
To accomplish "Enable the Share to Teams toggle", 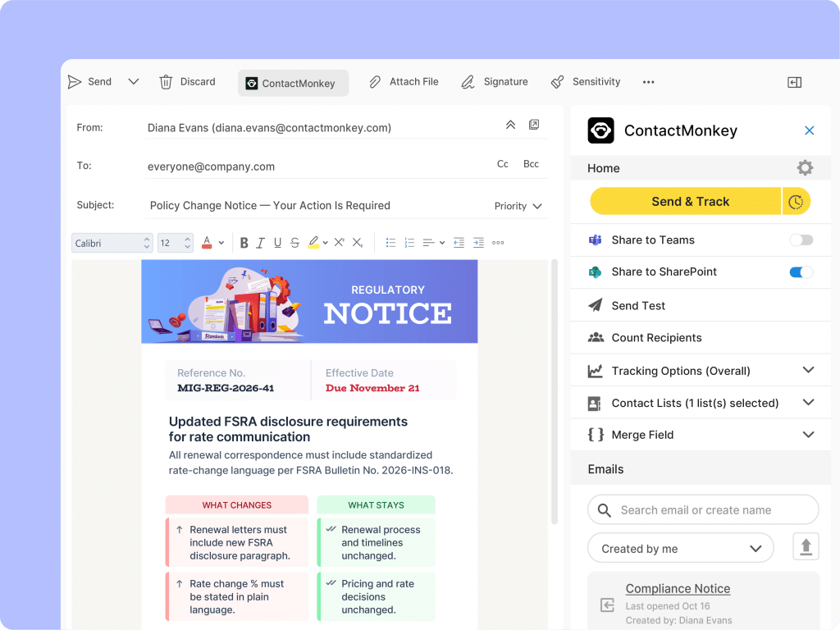I will point(801,240).
